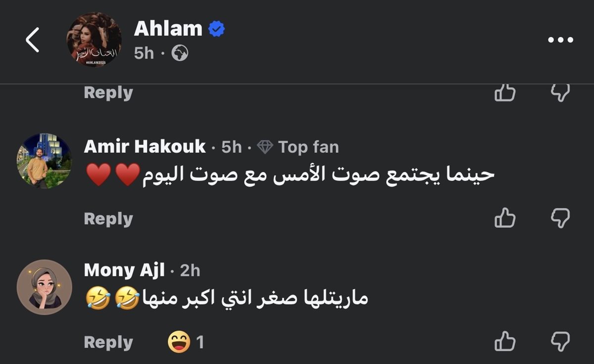Like Amir Hakouk's comment with thumbs up

[x=505, y=218]
